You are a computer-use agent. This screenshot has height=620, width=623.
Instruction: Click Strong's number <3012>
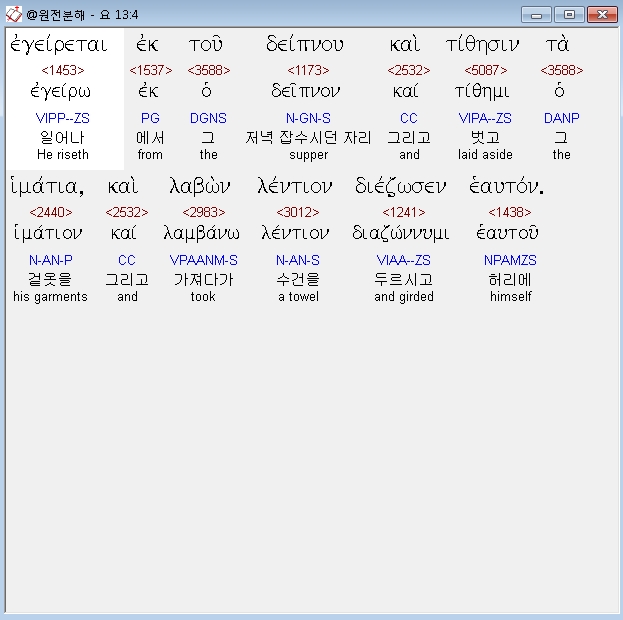tap(298, 212)
